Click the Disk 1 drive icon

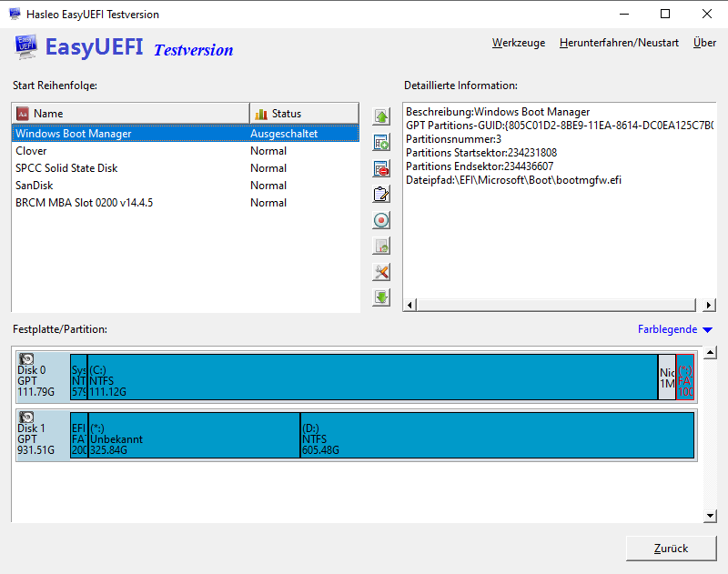click(x=26, y=417)
